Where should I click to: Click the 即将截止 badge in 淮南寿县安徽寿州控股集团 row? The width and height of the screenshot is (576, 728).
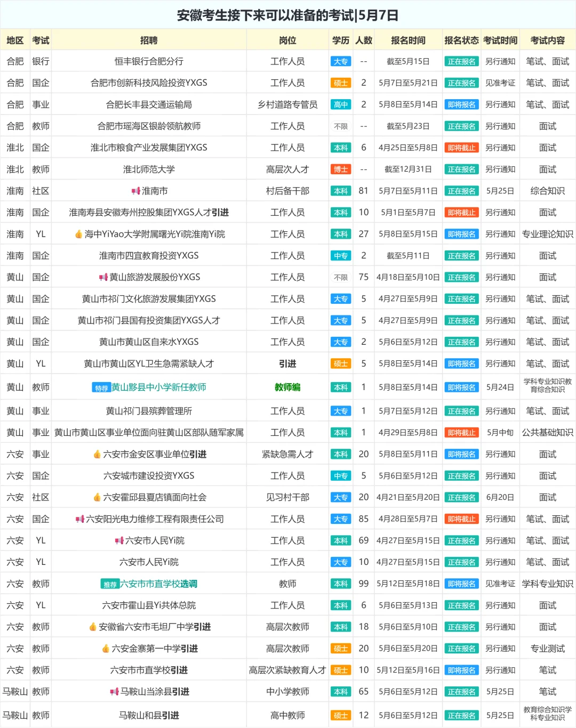[x=461, y=213]
